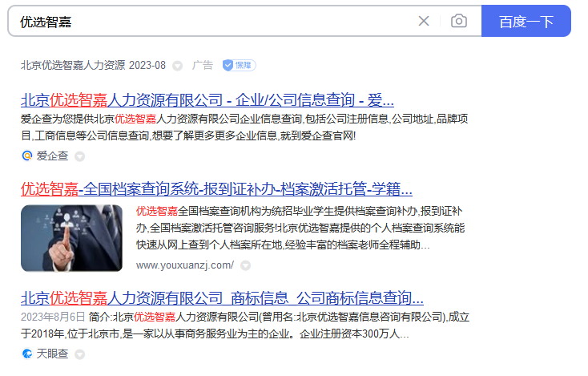Image resolution: width=588 pixels, height=376 pixels.
Task: Click the 百度一下 search button
Action: click(526, 21)
